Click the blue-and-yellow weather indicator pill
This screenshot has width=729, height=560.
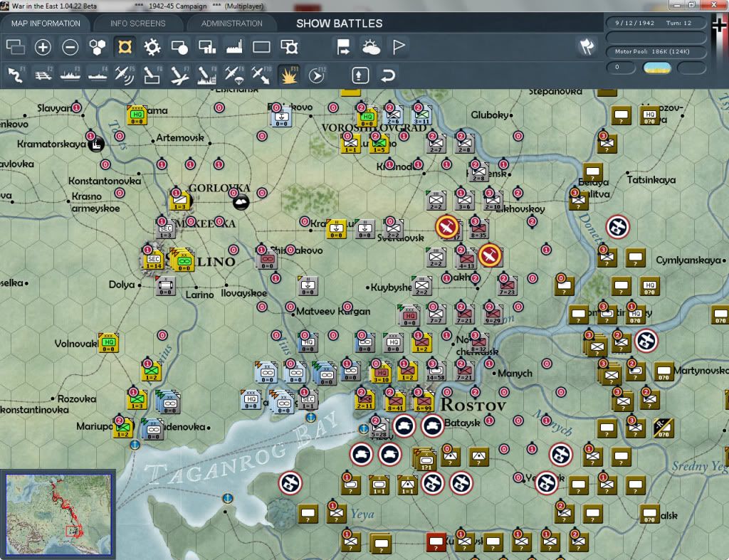click(656, 68)
